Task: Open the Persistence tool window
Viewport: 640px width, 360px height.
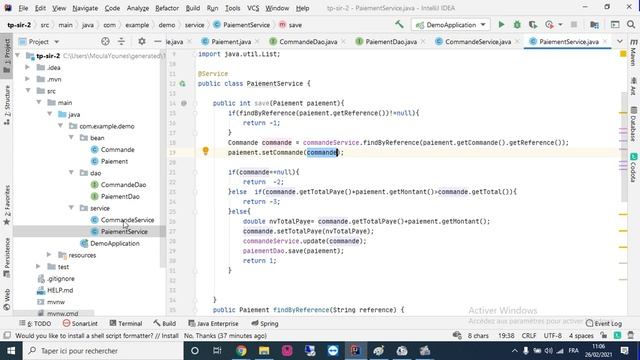Action: tap(7, 258)
